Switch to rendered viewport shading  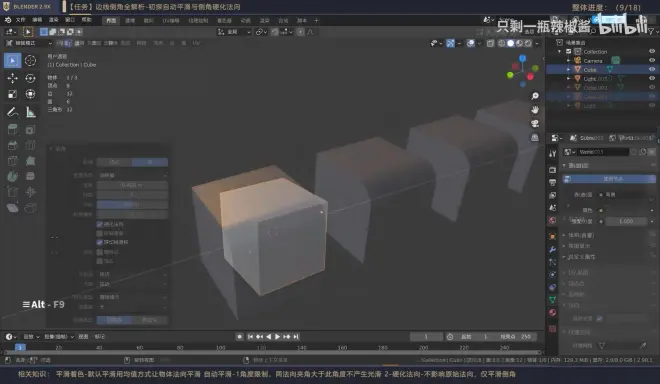tap(528, 43)
